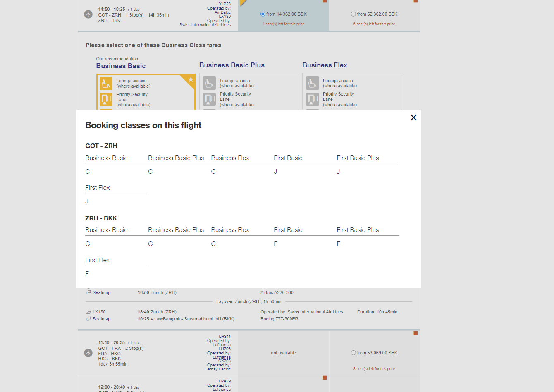Click Business Flex priority security lane icon

pos(313,99)
